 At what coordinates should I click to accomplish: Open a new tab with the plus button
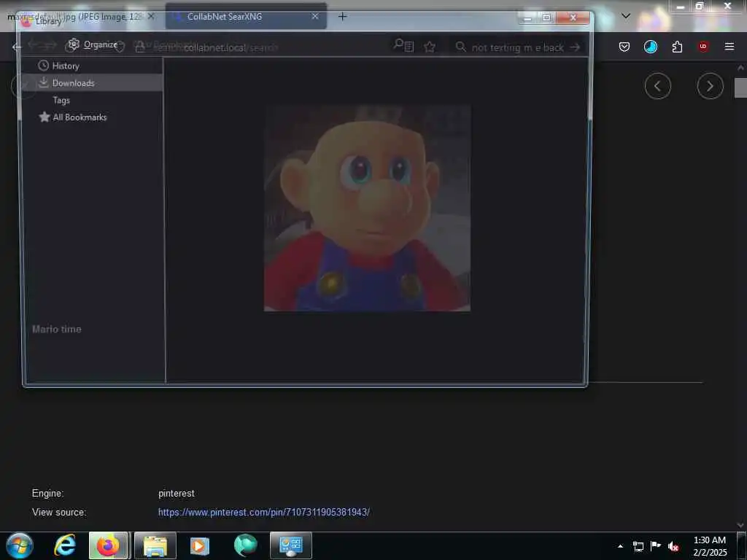pos(342,17)
